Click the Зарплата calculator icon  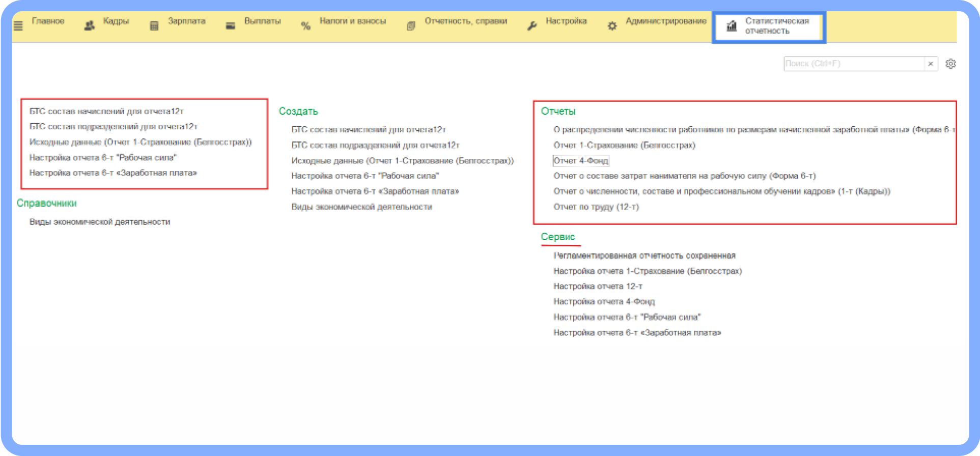(x=154, y=26)
